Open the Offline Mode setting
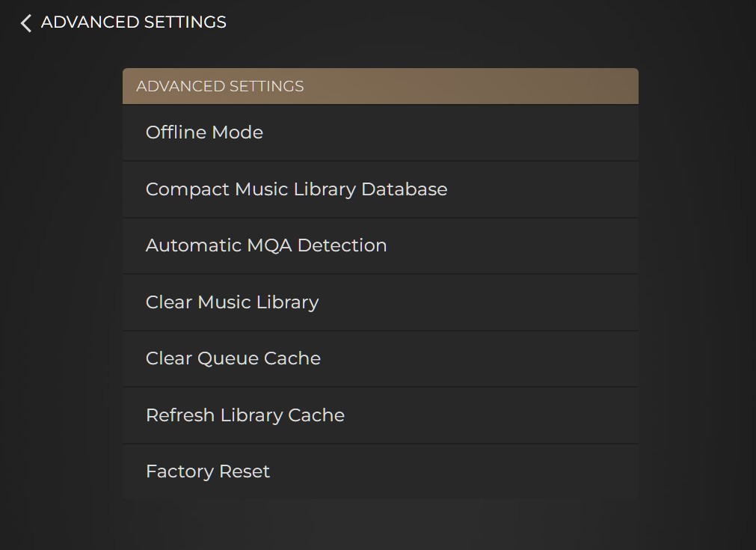 [x=380, y=132]
